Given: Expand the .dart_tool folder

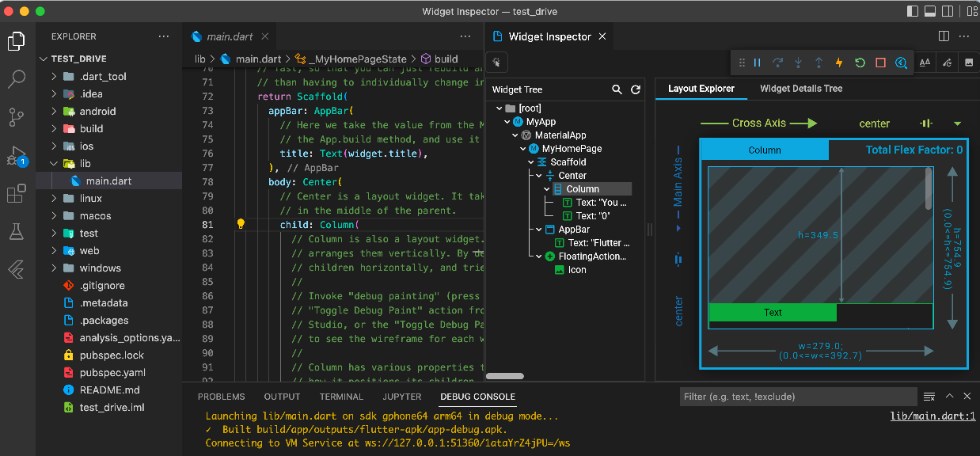Looking at the screenshot, I should [54, 77].
